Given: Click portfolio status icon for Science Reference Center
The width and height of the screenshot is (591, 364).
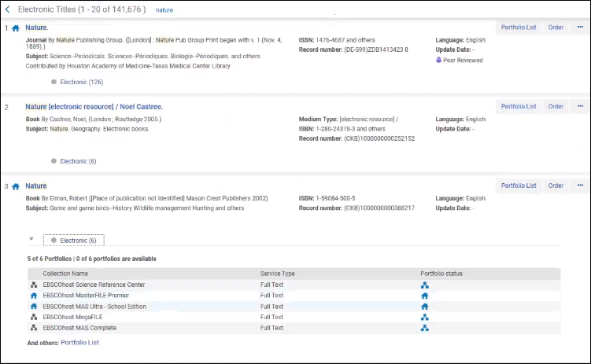Looking at the screenshot, I should coord(425,285).
